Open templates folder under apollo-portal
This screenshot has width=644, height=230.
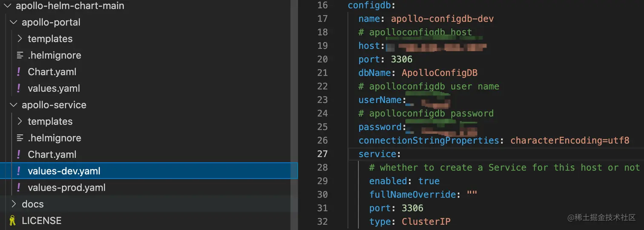[50, 39]
